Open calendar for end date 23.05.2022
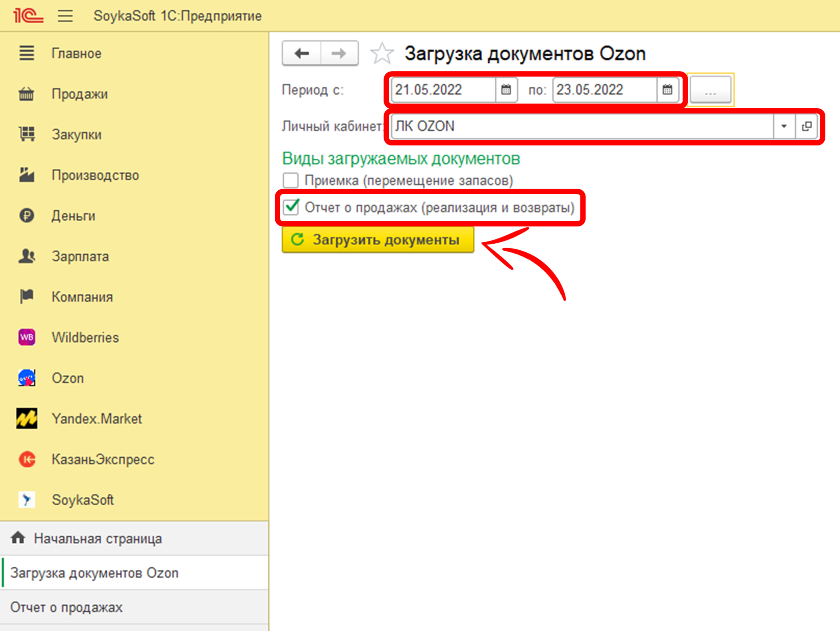 click(667, 90)
